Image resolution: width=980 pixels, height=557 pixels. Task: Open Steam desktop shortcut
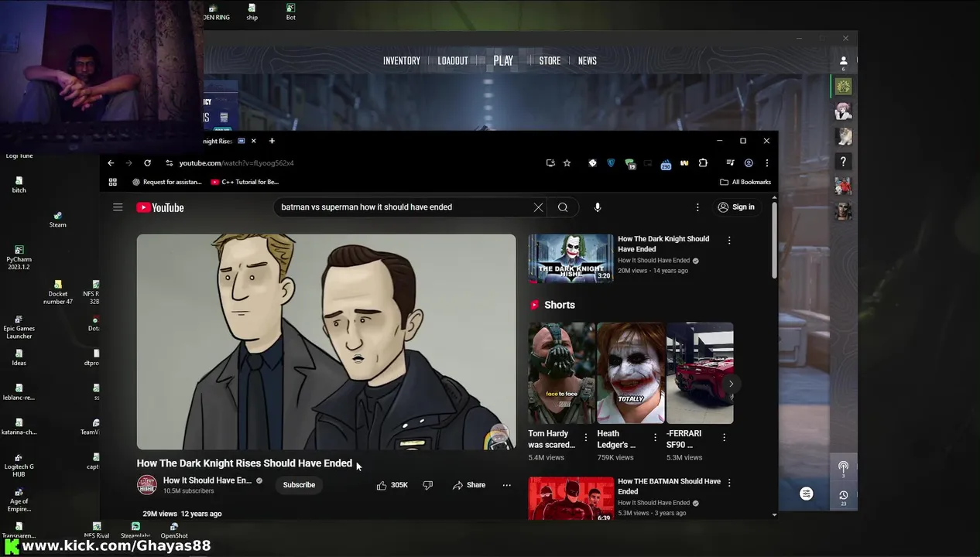coord(58,220)
